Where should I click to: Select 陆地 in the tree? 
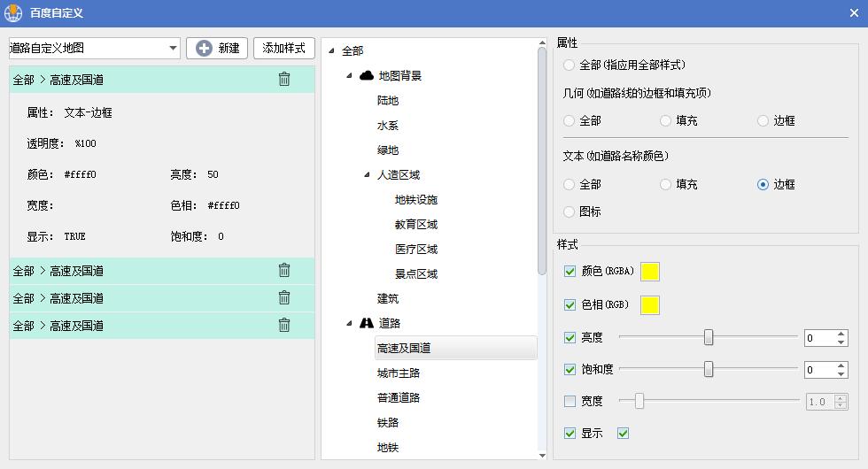click(388, 101)
